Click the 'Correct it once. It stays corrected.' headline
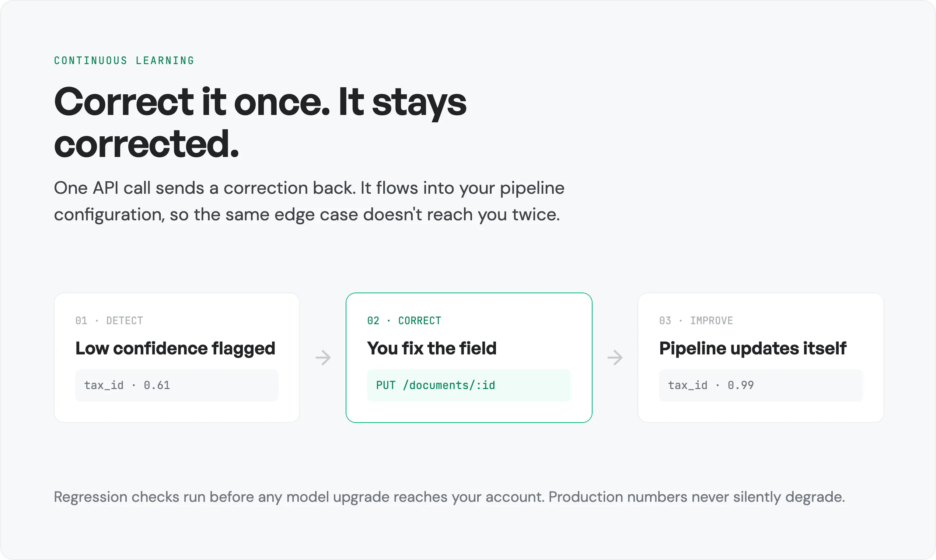The width and height of the screenshot is (936, 560). [260, 122]
